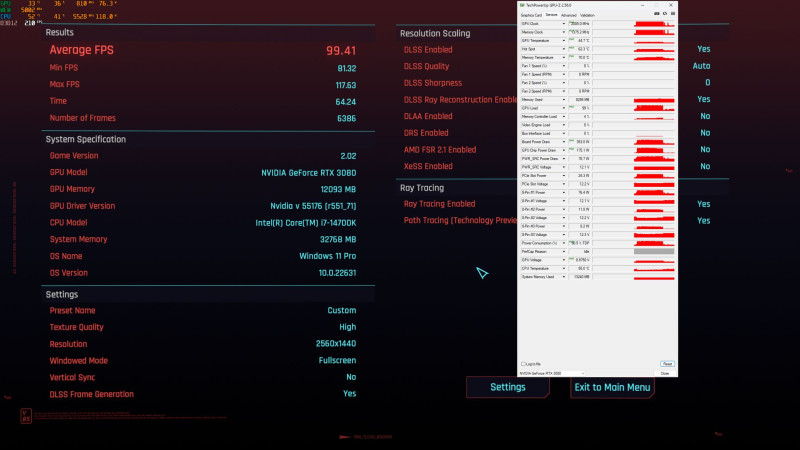Click the Results section header
The height and width of the screenshot is (450, 800).
click(x=60, y=33)
